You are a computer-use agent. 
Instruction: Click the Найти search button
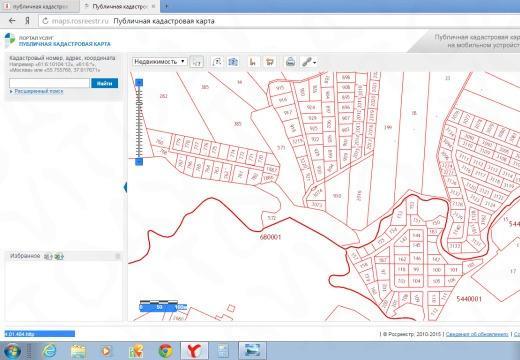coord(104,83)
